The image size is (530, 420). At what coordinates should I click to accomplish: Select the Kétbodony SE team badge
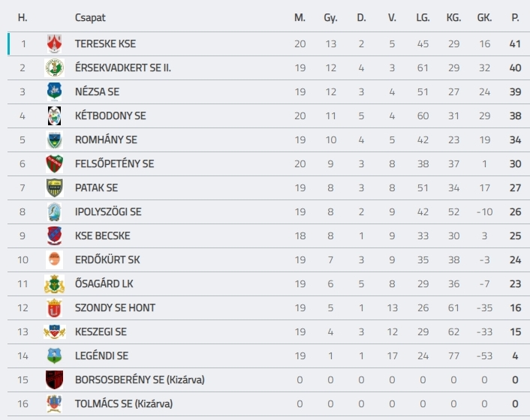(x=54, y=115)
